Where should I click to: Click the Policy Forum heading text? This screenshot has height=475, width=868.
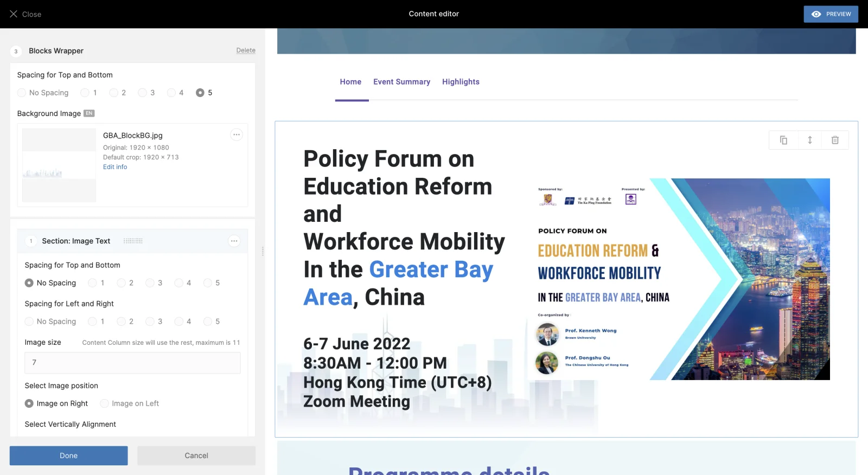click(x=404, y=228)
